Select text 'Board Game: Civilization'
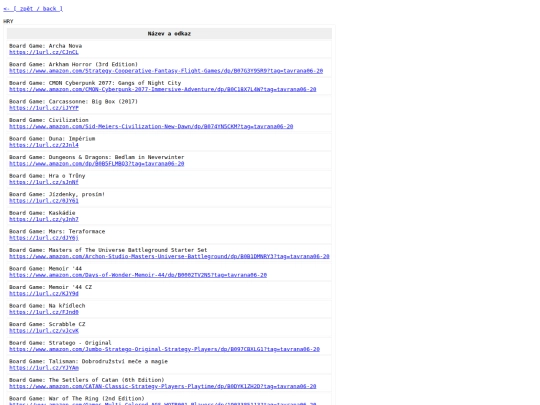 [x=49, y=121]
